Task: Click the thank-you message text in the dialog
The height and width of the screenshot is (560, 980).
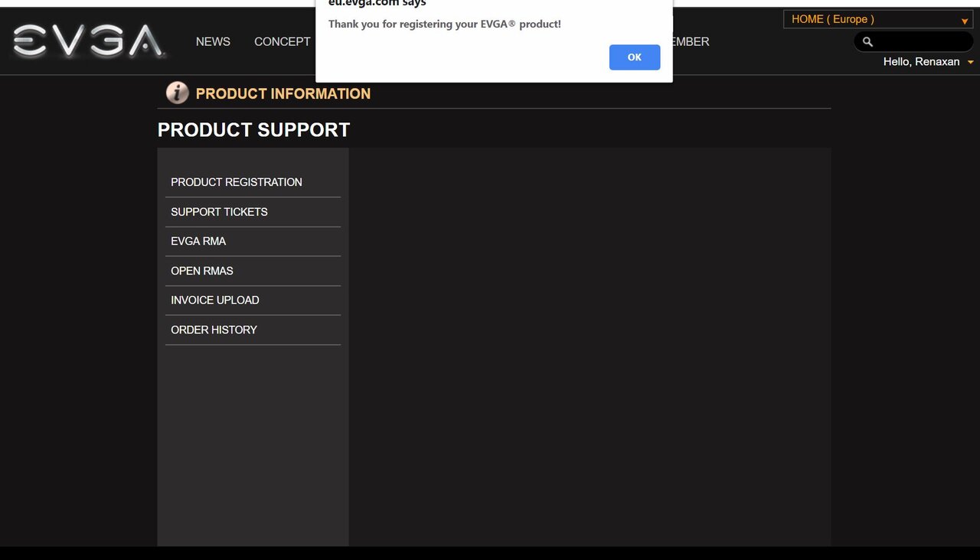Action: [x=445, y=24]
